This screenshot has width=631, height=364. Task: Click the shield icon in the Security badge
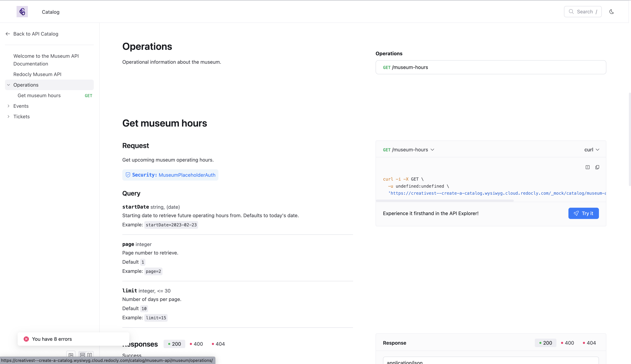click(x=128, y=175)
